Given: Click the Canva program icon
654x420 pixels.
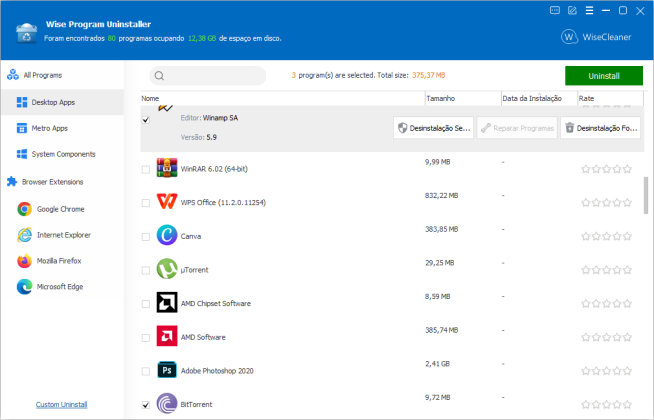Looking at the screenshot, I should (167, 235).
